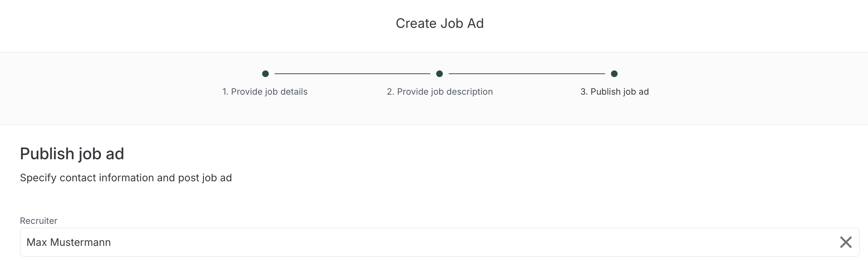Select "3. Publish job ad" step label
Viewport: 868px width, 262px height.
(x=614, y=92)
